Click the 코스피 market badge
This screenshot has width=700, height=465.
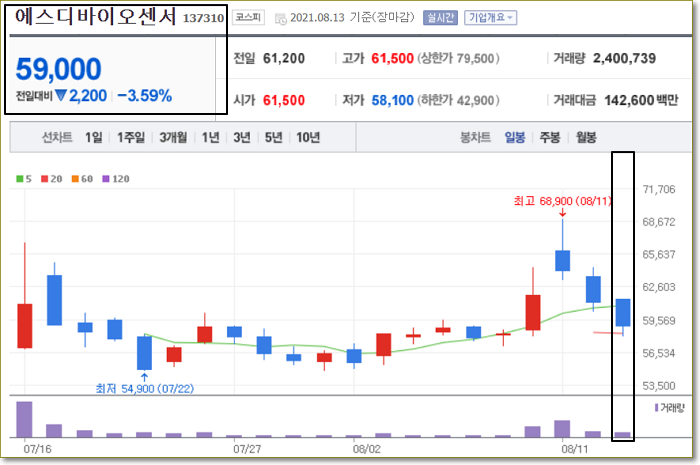(248, 17)
